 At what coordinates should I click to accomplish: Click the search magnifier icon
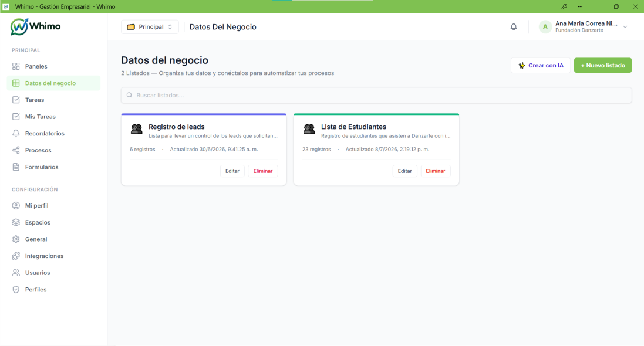pos(129,95)
